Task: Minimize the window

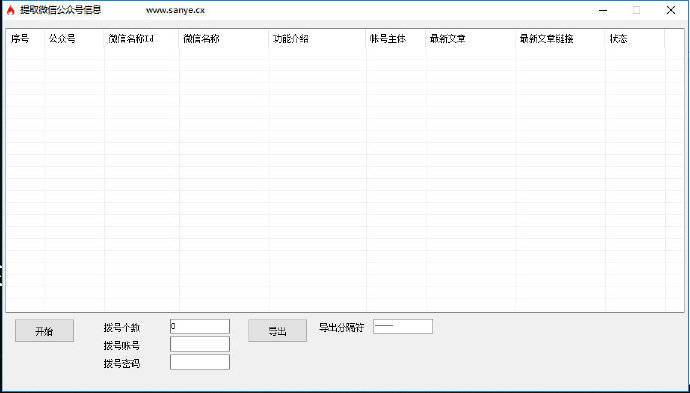Action: [603, 11]
